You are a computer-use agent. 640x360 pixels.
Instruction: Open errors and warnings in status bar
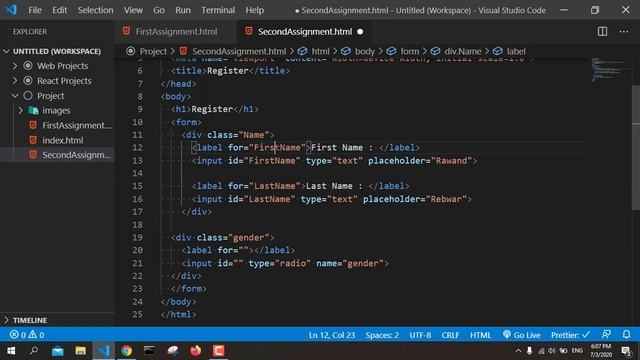click(27, 335)
